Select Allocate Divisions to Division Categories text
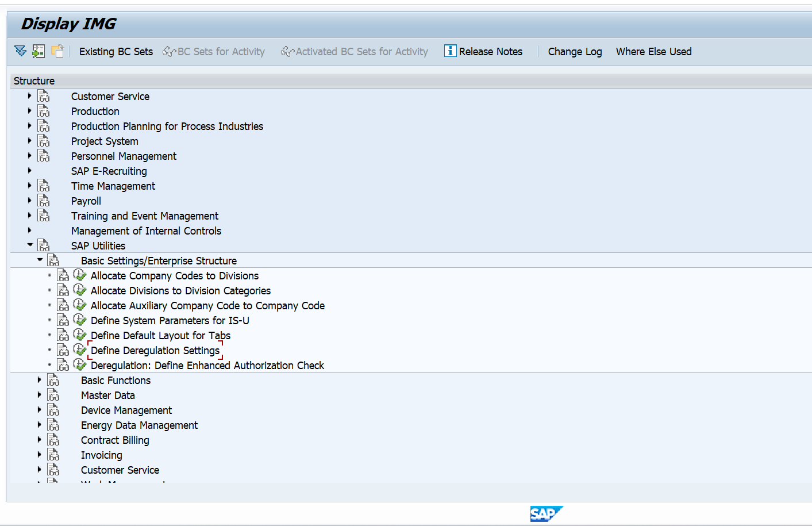Viewport: 812px width, 526px height. pos(180,291)
